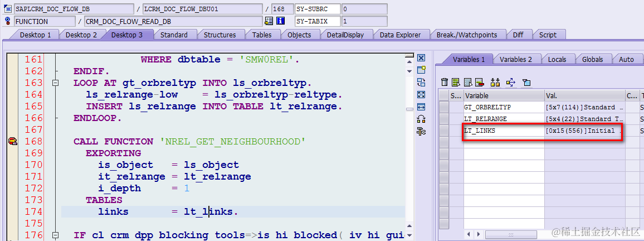The width and height of the screenshot is (644, 241).
Task: Click the filter icon with funnel
Action: pyautogui.click(x=526, y=82)
